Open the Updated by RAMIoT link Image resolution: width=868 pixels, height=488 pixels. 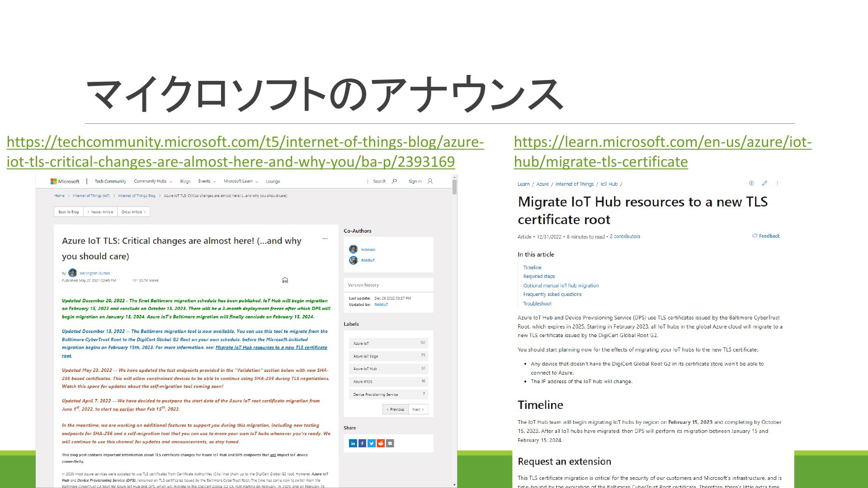click(381, 305)
